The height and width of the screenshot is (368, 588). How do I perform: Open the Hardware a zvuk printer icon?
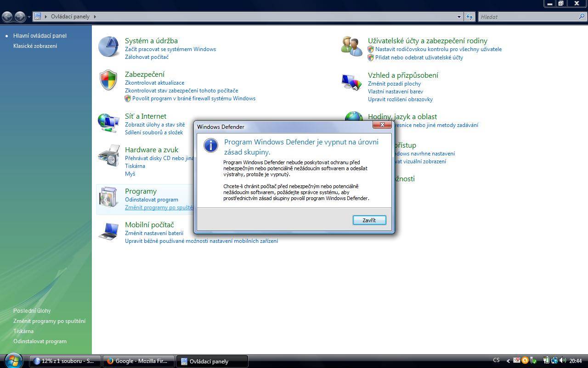point(109,155)
